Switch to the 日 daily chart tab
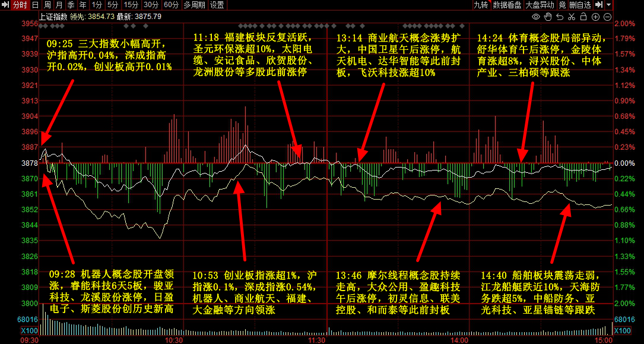Image resolution: width=644 pixels, height=344 pixels. click(36, 5)
